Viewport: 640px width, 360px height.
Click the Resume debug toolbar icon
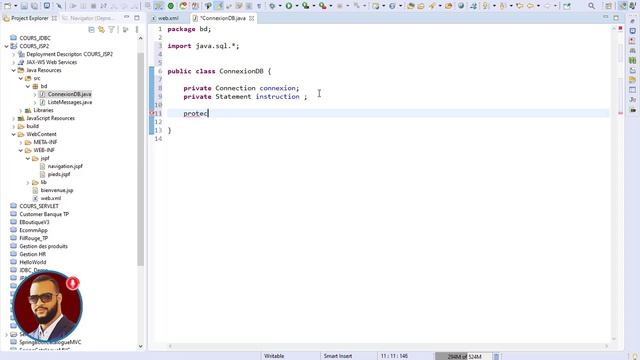click(x=73, y=6)
